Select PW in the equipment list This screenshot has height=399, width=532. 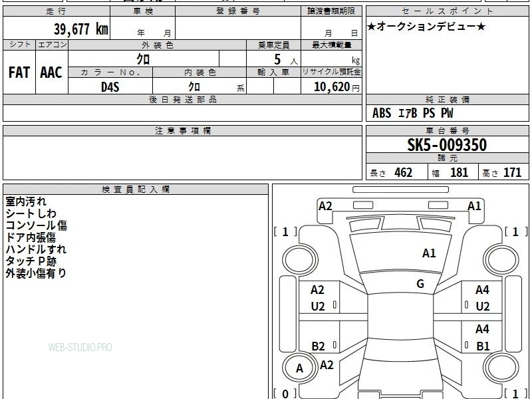click(447, 113)
